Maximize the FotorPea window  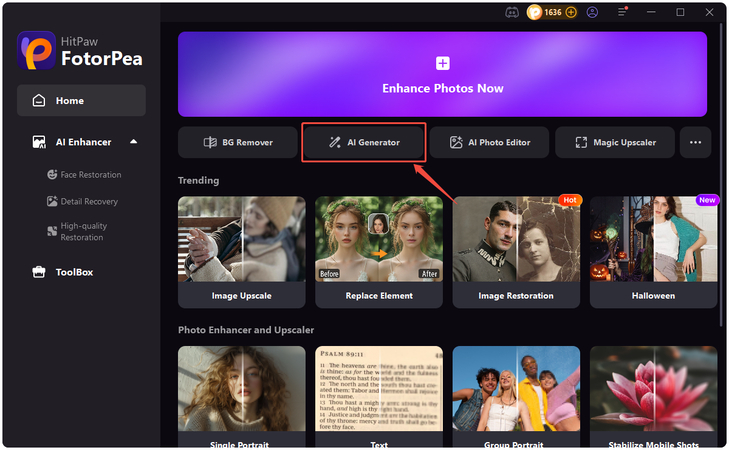(x=680, y=12)
